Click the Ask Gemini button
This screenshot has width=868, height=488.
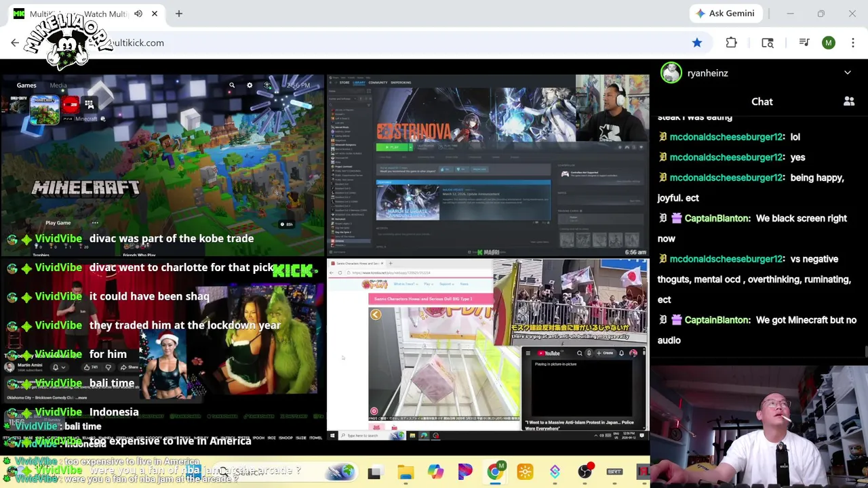(725, 14)
